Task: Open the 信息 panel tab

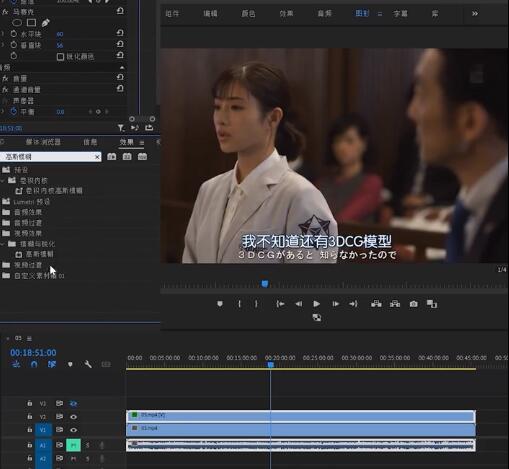Action: point(90,142)
